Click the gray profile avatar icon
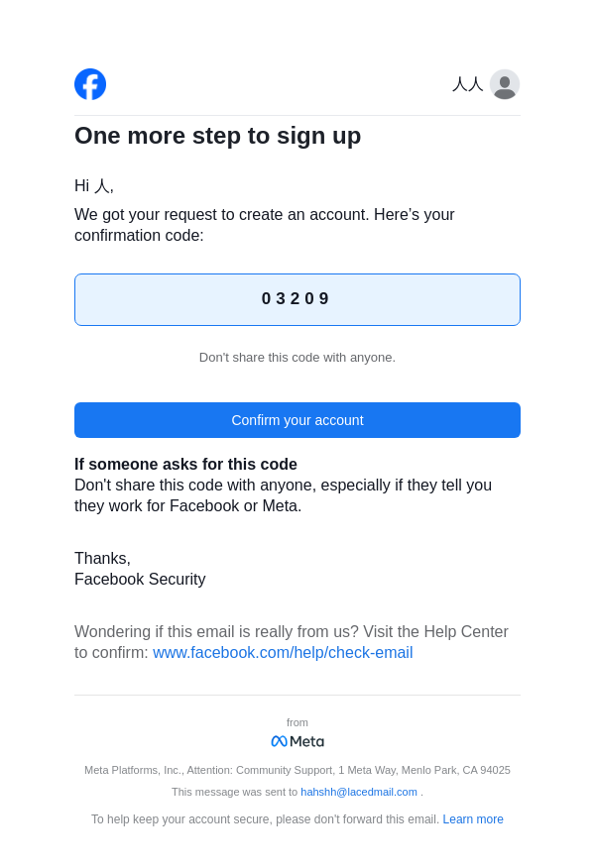The height and width of the screenshot is (868, 595). (505, 84)
